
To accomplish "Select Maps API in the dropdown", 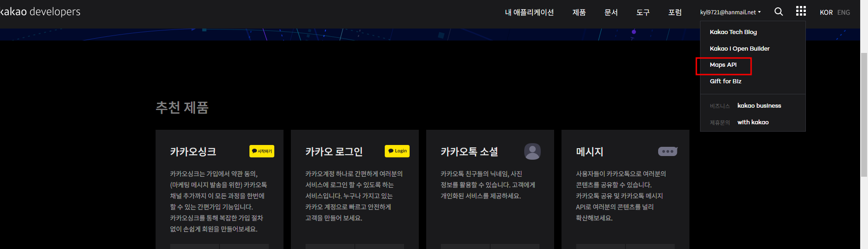I will (x=723, y=65).
